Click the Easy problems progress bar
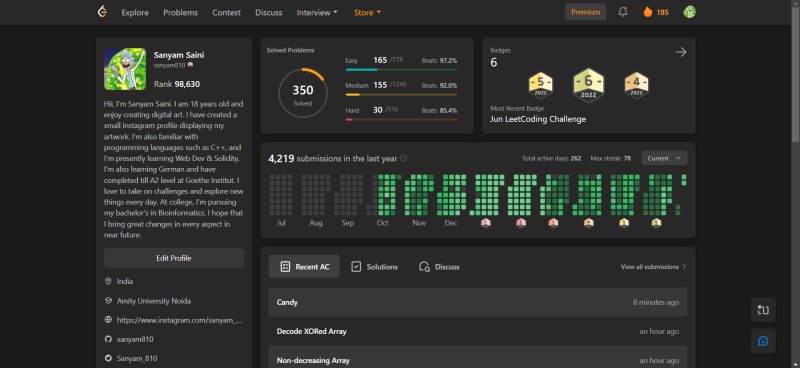This screenshot has height=368, width=800. click(401, 69)
